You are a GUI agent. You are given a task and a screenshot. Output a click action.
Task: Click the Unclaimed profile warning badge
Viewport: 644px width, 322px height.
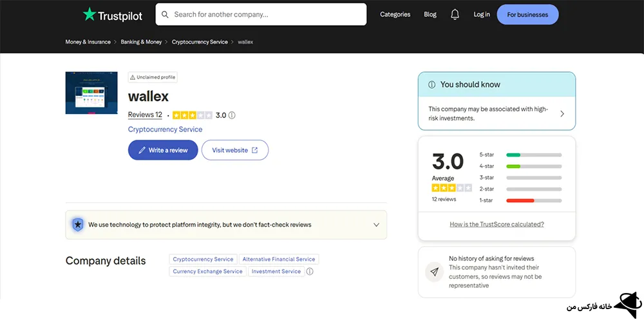click(x=153, y=77)
